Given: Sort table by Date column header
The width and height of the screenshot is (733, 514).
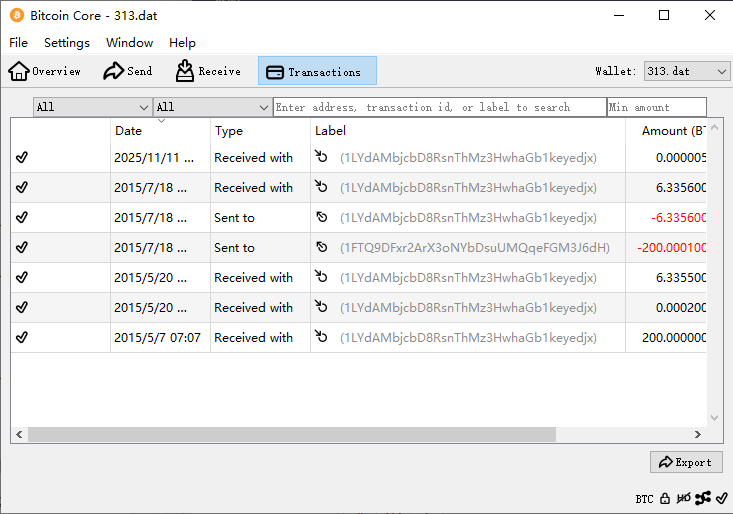Looking at the screenshot, I should (x=129, y=131).
